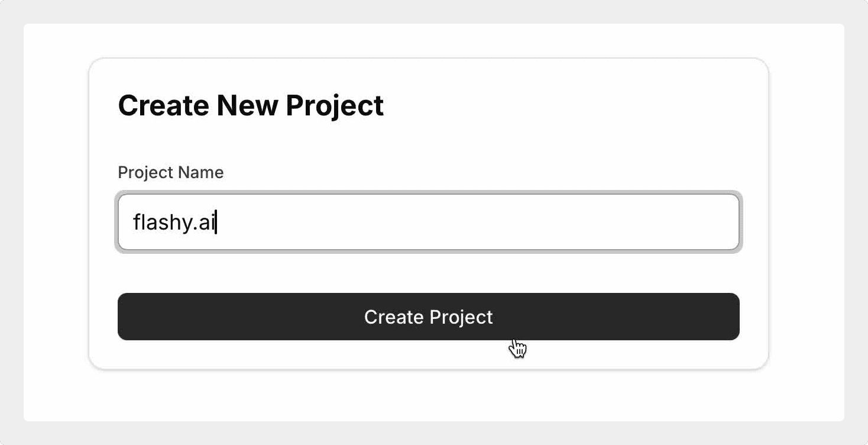Click blank card area right of the heading

(562, 105)
